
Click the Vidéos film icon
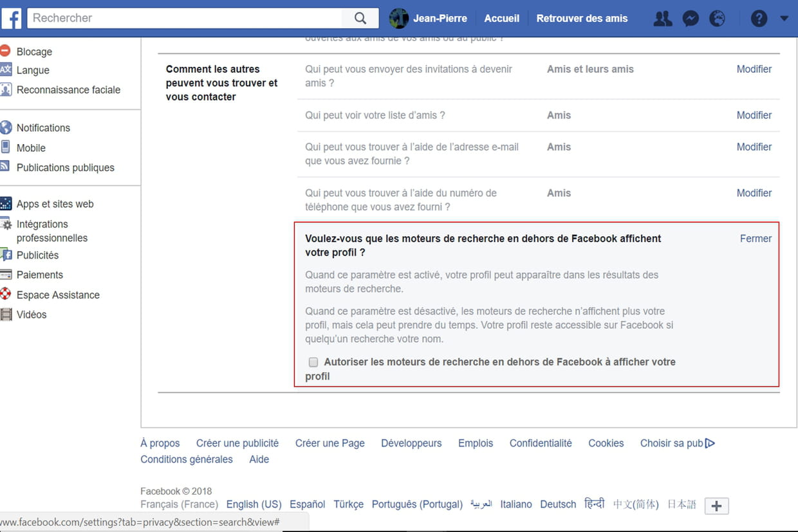coord(6,315)
